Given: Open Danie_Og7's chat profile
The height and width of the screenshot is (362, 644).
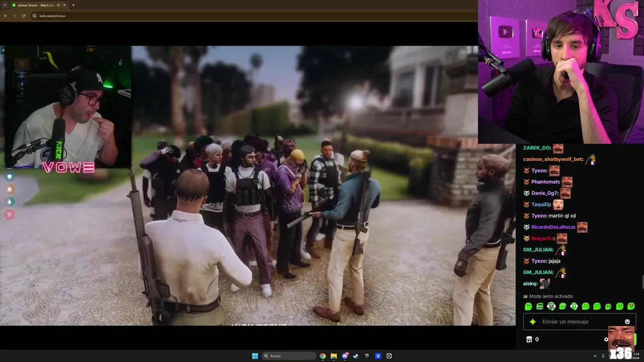Looking at the screenshot, I should coord(545,193).
